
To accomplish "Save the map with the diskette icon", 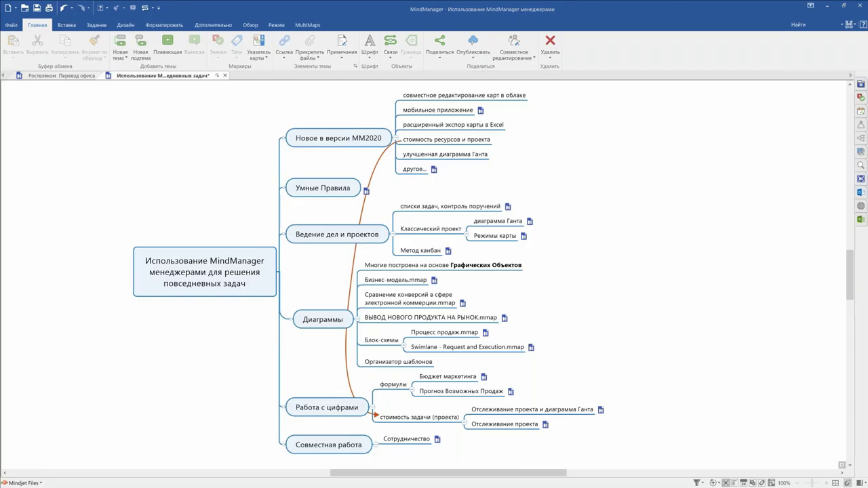I will (37, 8).
